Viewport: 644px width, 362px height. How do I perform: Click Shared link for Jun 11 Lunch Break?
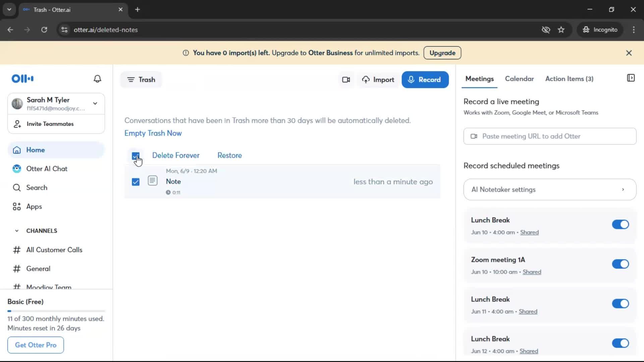coord(528,312)
